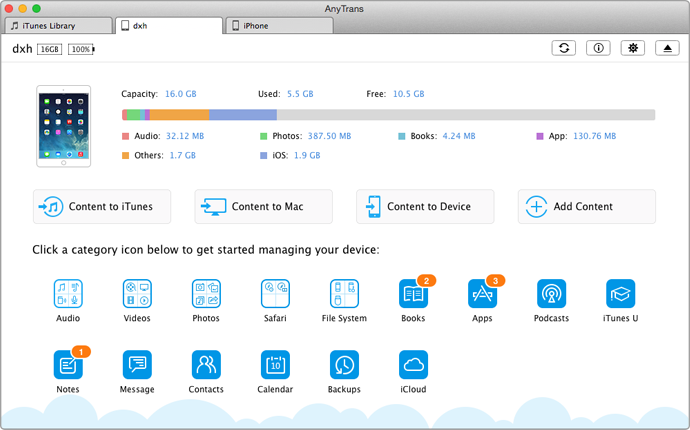Screen dimensions: 690x430
Task: Click the Used value 5.5 GB
Action: coord(300,94)
